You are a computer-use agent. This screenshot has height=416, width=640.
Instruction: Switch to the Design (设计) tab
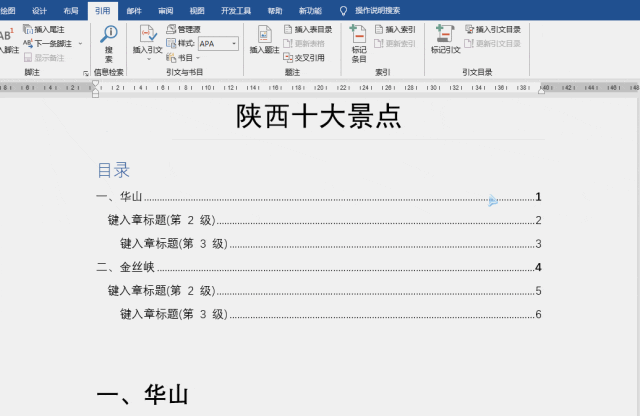39,10
